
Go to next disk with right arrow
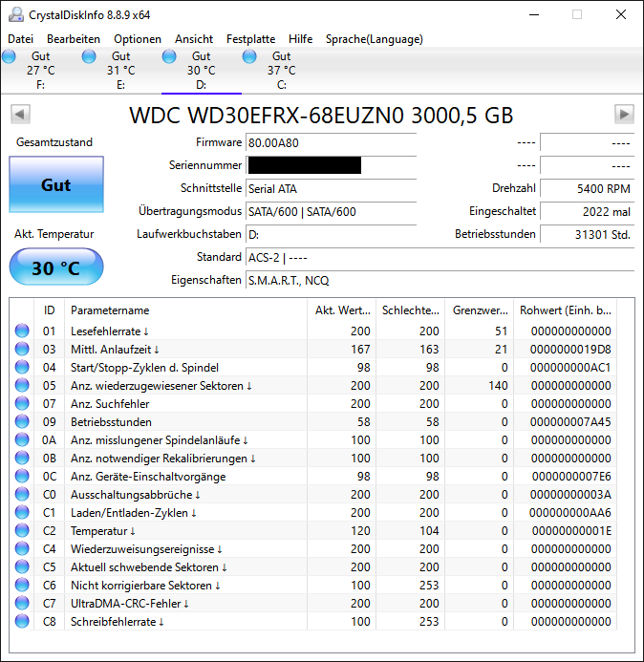pos(624,114)
